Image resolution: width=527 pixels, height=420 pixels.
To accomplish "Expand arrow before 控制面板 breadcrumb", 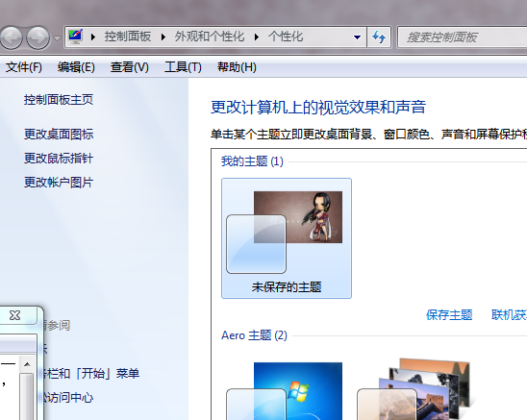I will [x=93, y=37].
